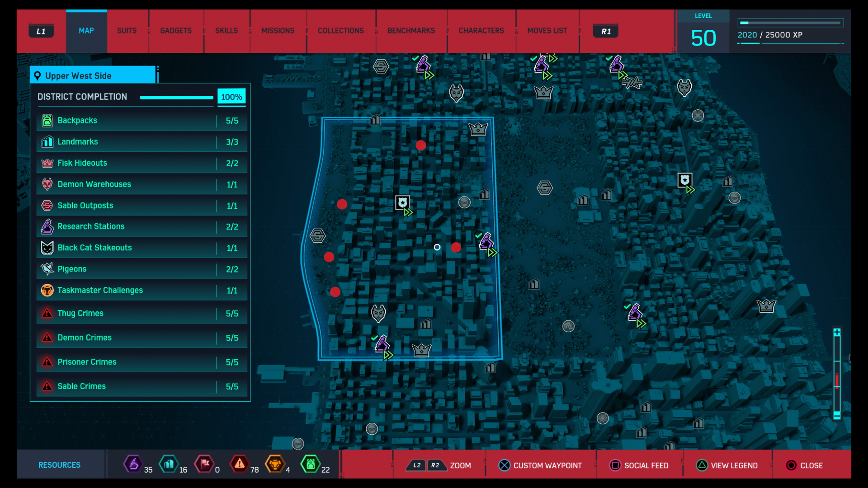This screenshot has width=868, height=488.
Task: Click the Custom Waypoint button
Action: tap(540, 465)
